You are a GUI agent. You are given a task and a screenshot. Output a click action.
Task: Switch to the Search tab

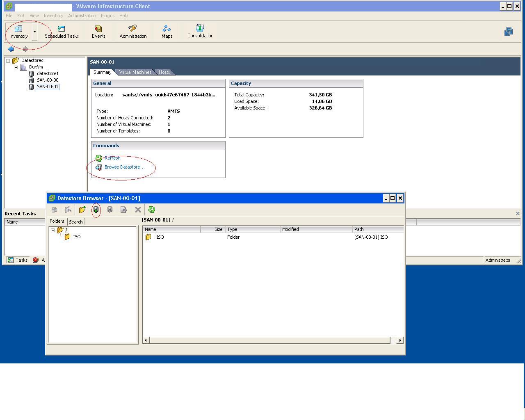(x=76, y=221)
